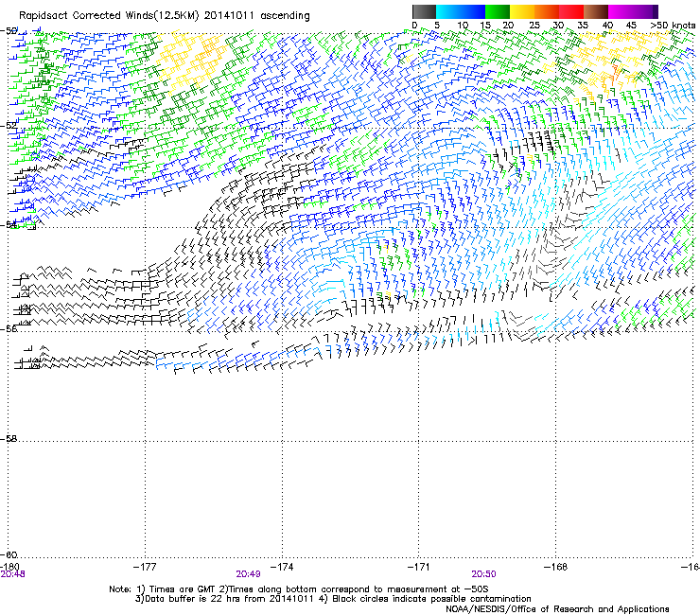Click the purple '20:50' time label
This screenshot has height=615, width=700.
(484, 574)
